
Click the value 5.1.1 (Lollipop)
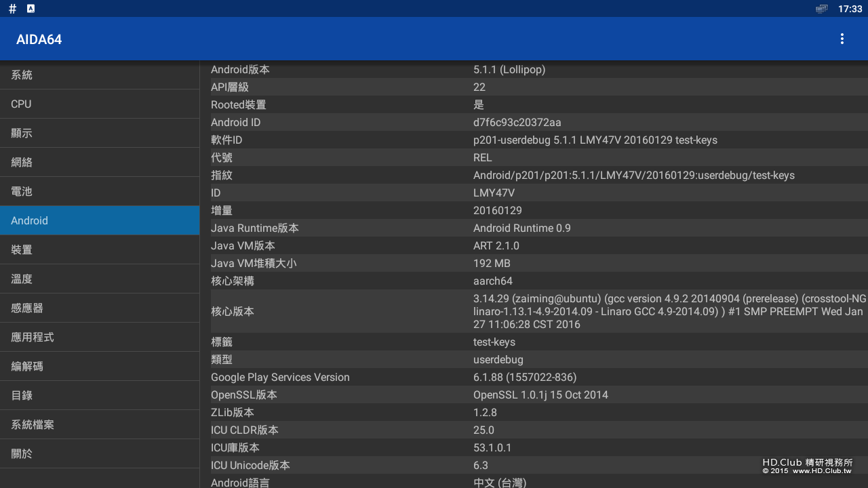click(x=509, y=69)
